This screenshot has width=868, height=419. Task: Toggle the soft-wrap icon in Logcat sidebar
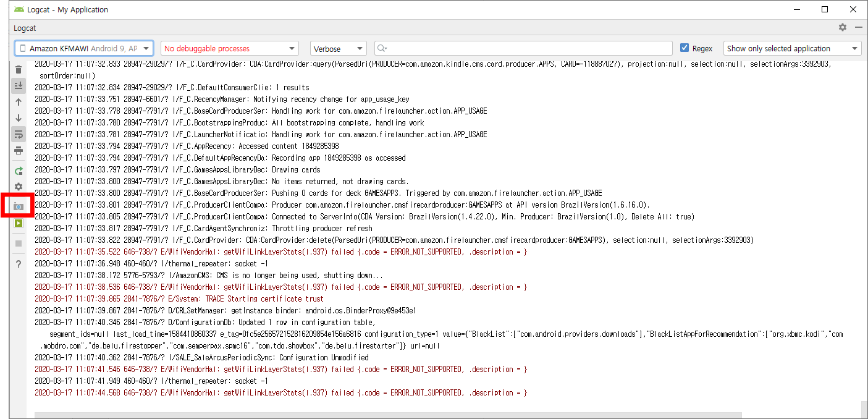click(x=19, y=133)
